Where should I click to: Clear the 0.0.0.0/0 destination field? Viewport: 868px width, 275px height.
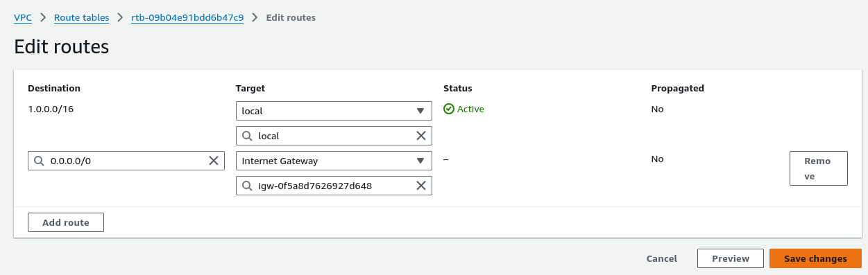click(x=214, y=161)
